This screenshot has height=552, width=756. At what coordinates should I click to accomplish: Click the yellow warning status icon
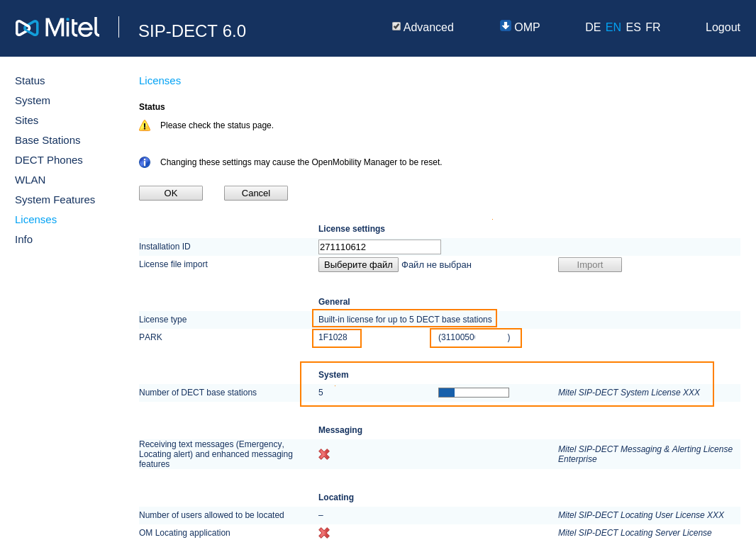[145, 125]
